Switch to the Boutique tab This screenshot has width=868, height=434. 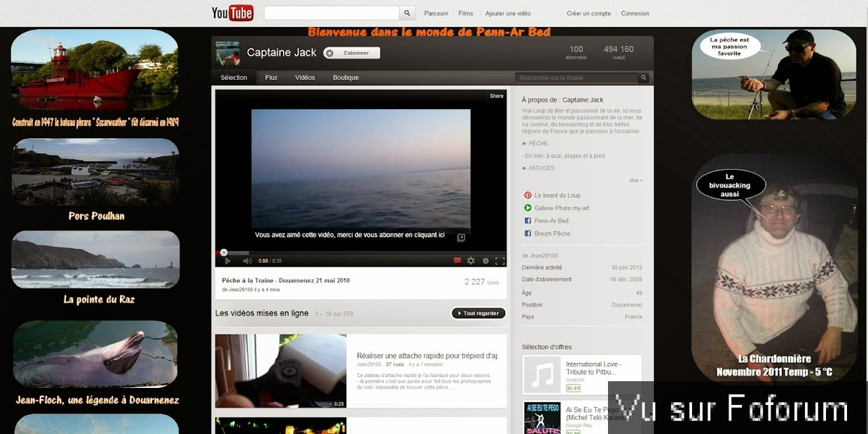tap(346, 78)
